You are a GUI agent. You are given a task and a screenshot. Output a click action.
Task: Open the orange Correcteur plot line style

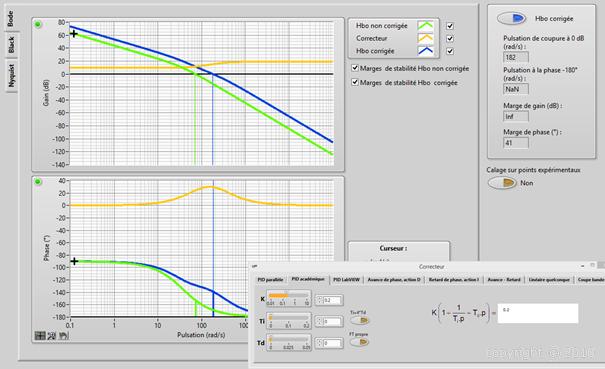click(x=426, y=38)
